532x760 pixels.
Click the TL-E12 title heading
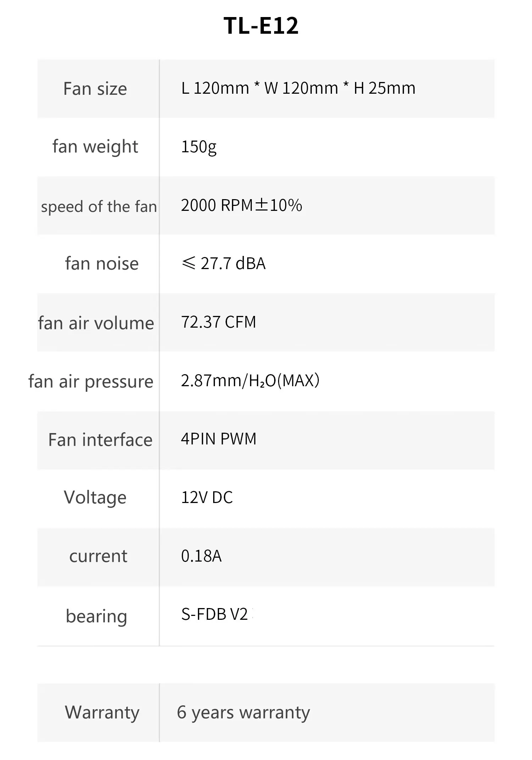[261, 26]
